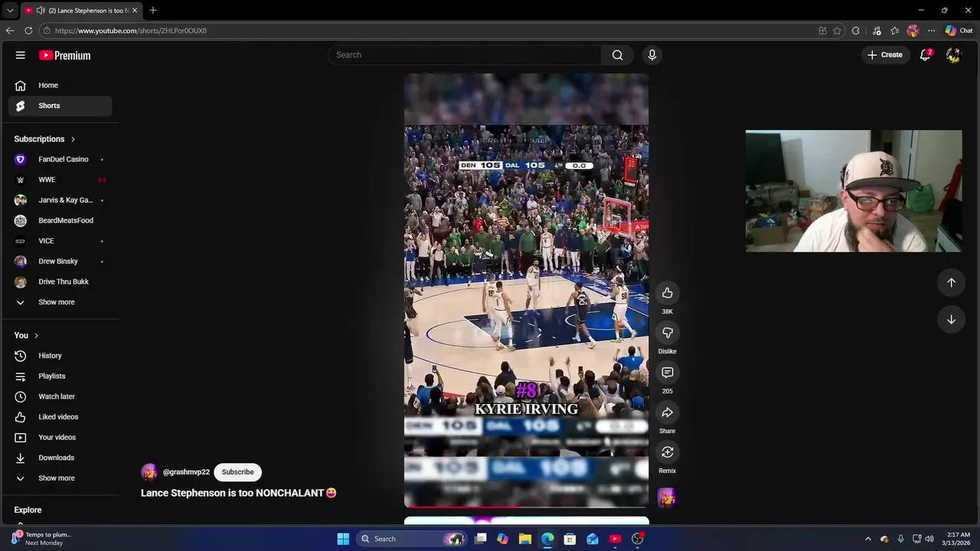Focus the YouTube search box
980x551 pixels.
465,55
